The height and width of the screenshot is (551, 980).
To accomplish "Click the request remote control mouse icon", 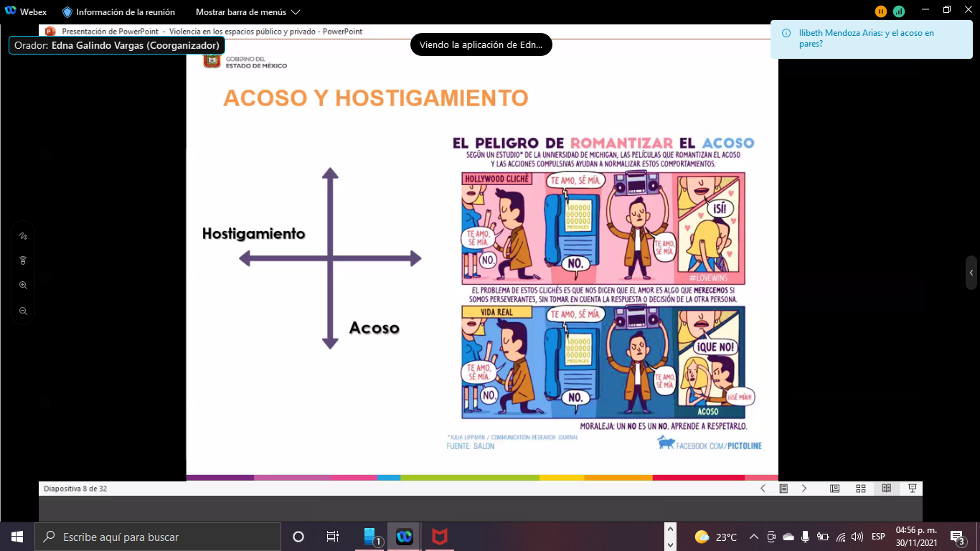I will point(23,260).
